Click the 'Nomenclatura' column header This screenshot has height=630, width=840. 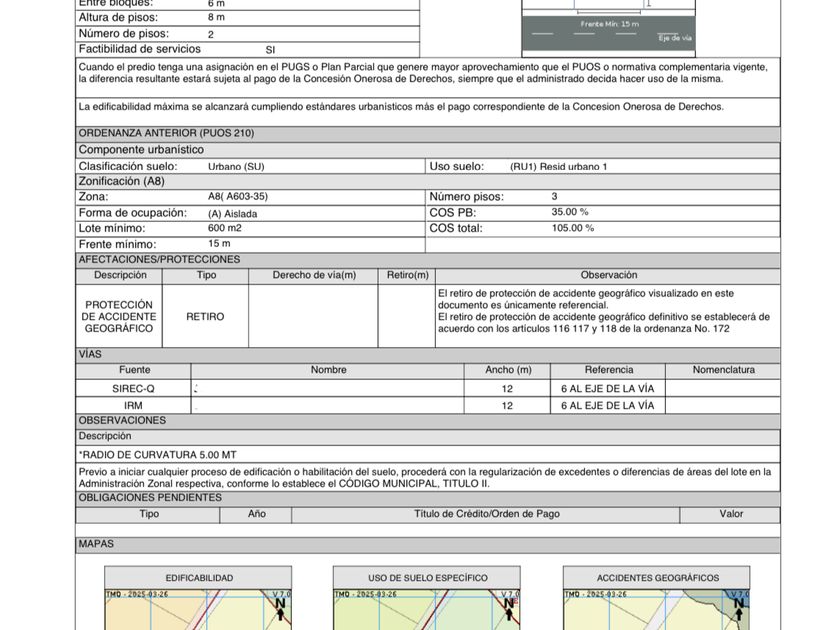coord(723,370)
